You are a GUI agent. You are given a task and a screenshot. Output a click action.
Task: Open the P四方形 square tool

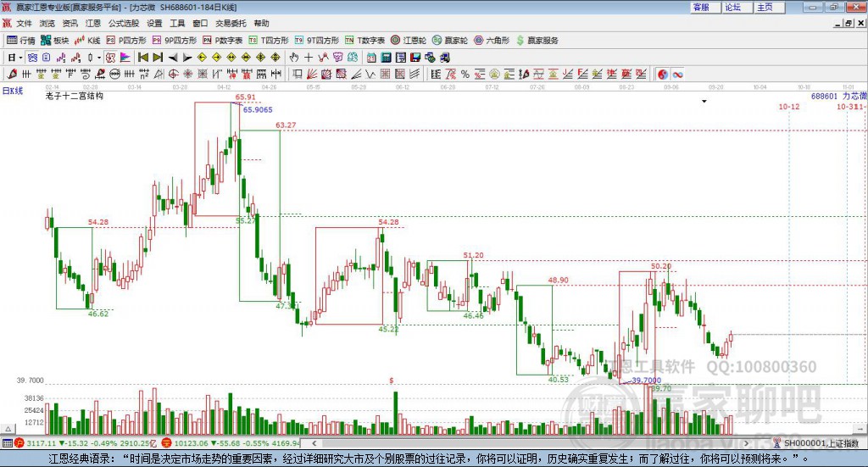coord(126,41)
